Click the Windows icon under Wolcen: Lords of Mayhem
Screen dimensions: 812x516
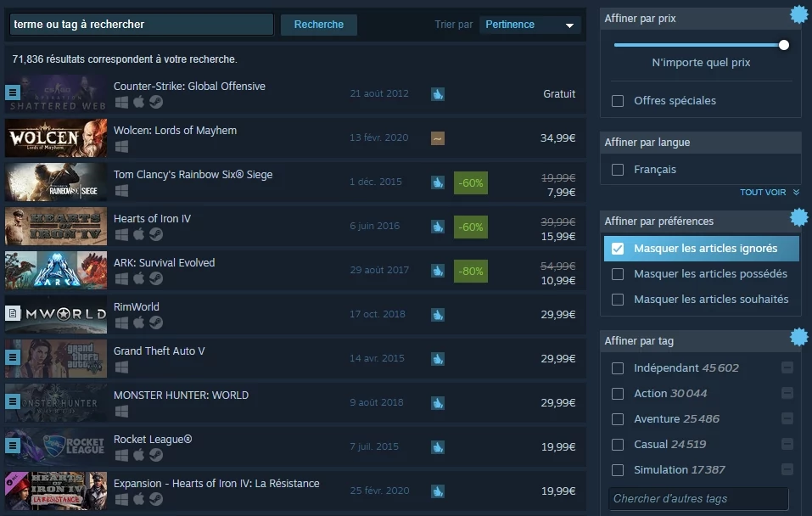(x=121, y=147)
